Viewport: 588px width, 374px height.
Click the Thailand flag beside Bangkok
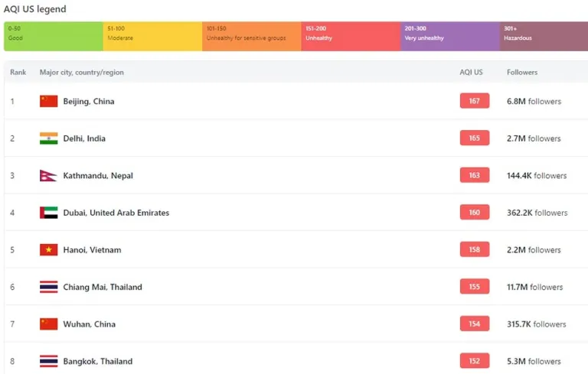48,361
